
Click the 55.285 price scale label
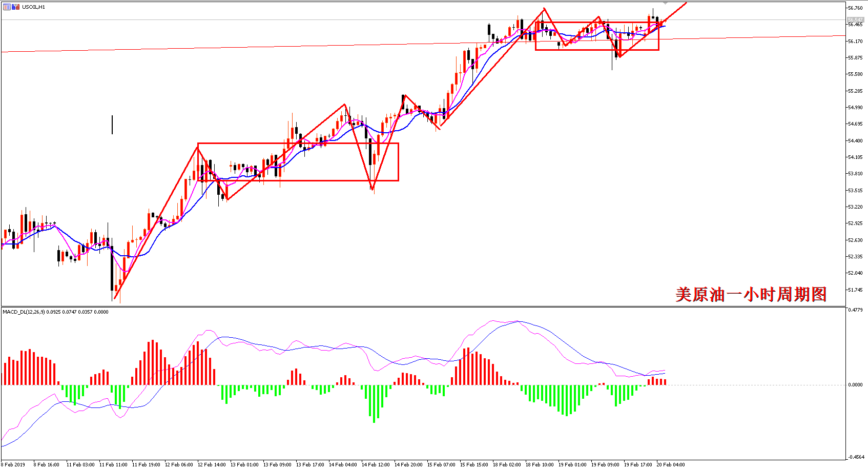855,91
